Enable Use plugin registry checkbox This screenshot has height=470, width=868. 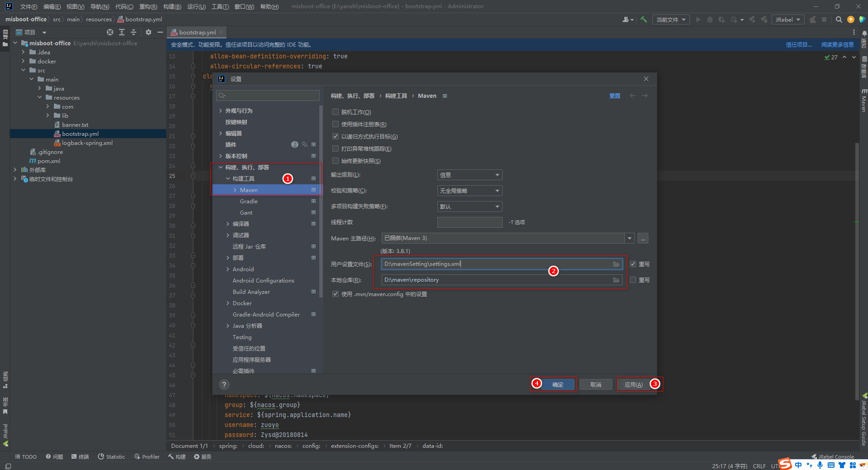point(336,124)
